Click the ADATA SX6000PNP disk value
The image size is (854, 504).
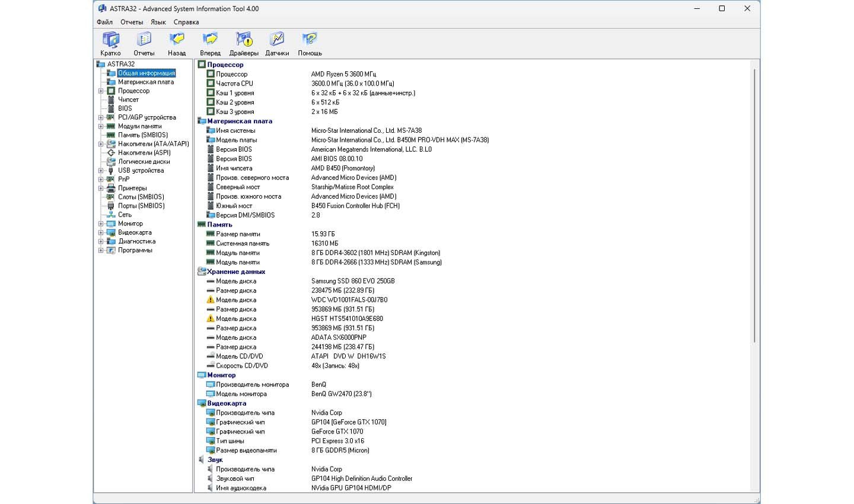(x=339, y=337)
